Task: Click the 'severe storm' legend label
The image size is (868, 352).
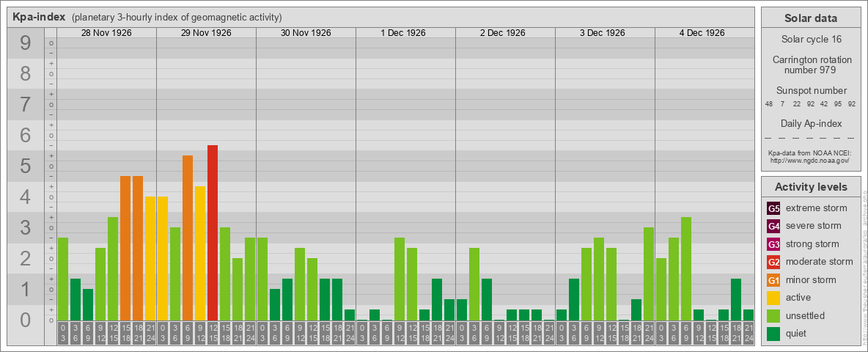Action: click(813, 226)
